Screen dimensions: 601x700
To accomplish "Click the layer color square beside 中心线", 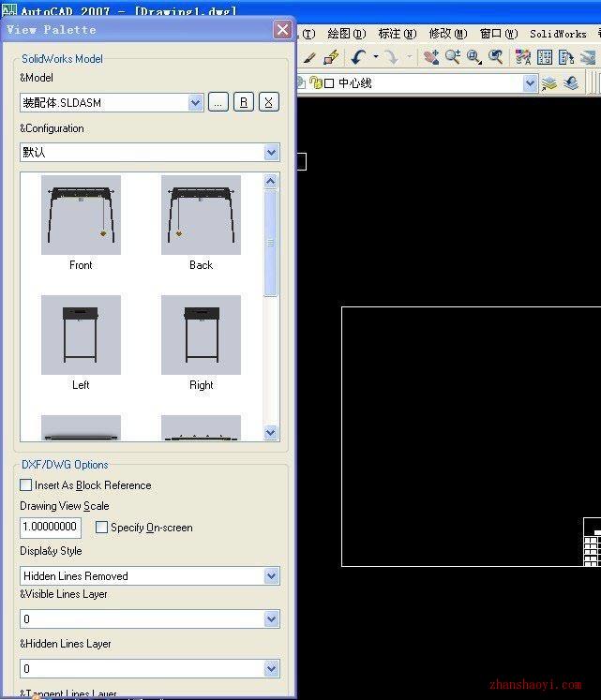I will pos(329,83).
